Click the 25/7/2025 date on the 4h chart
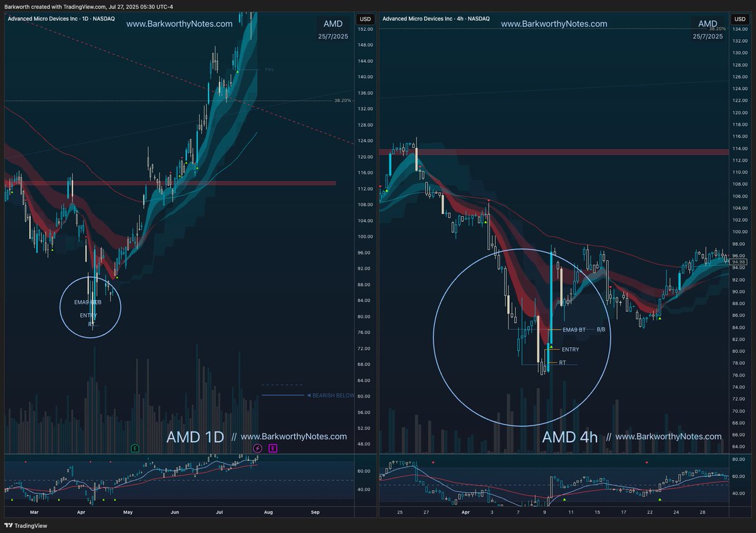The width and height of the screenshot is (756, 533). click(x=707, y=37)
